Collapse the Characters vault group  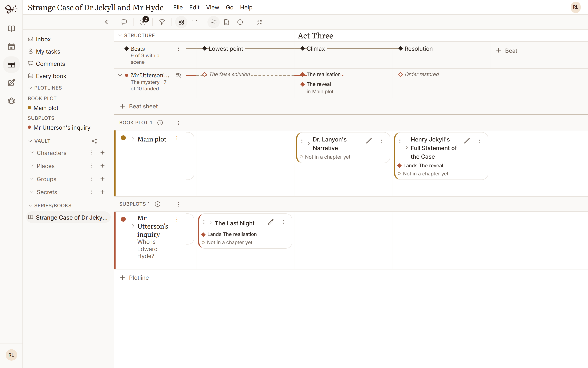coord(32,153)
